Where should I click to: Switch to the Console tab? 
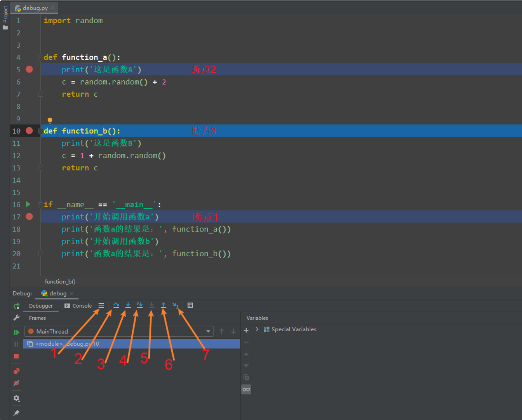(x=78, y=306)
